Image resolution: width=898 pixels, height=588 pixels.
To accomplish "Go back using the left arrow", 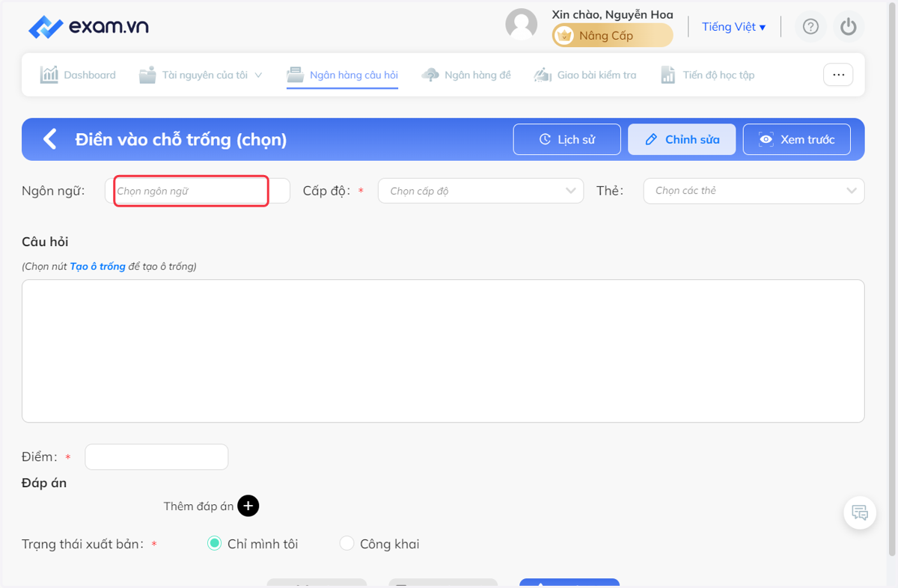I will [x=49, y=139].
